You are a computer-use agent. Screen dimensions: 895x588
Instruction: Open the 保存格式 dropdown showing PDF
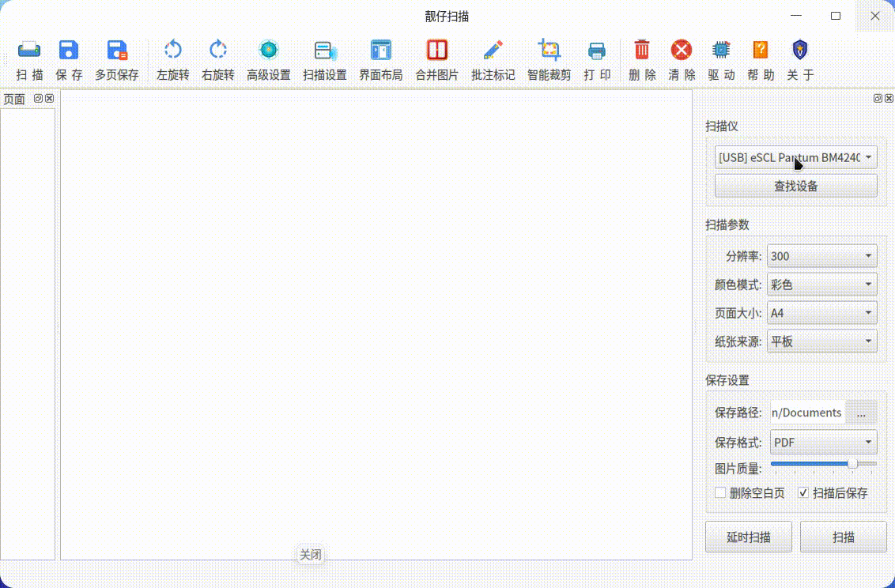824,442
